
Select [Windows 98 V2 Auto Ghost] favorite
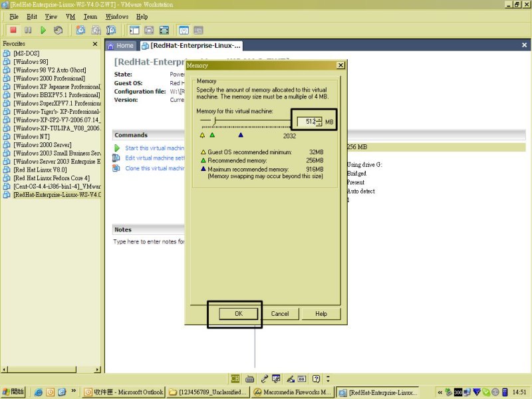[x=49, y=70]
